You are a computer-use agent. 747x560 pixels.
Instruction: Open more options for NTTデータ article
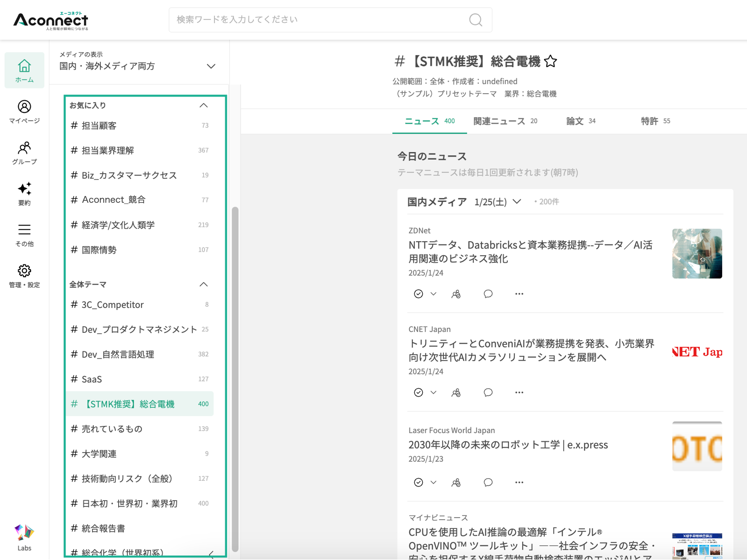(x=519, y=294)
